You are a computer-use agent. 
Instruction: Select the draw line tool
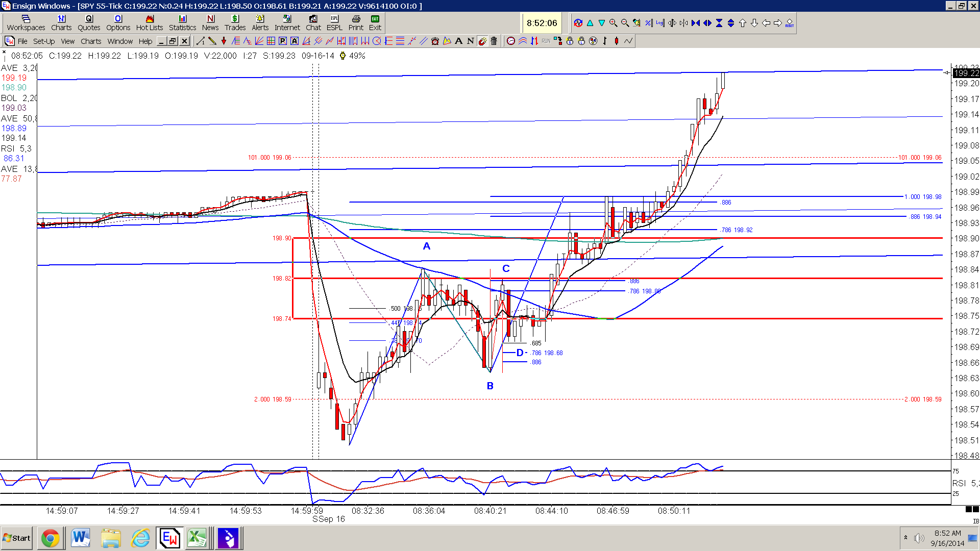(x=201, y=41)
